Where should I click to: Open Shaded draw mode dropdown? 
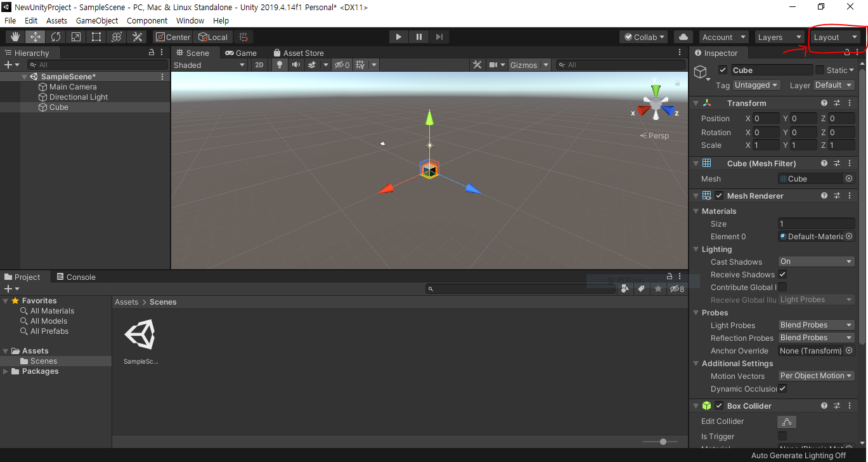[209, 65]
